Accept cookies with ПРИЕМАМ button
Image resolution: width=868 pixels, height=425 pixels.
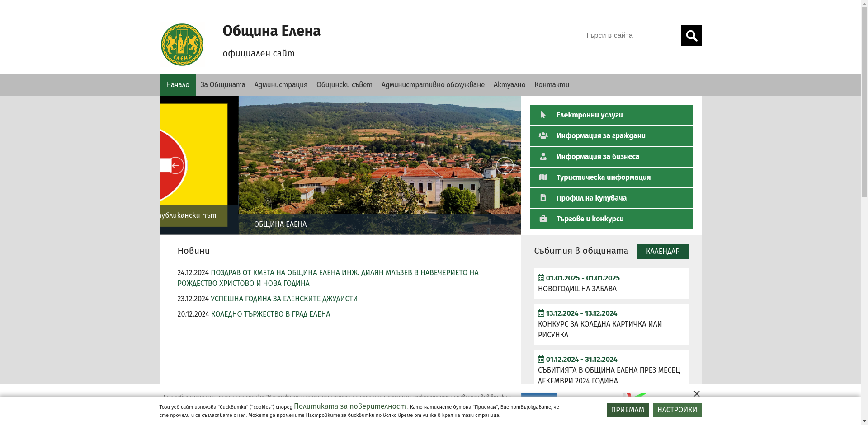coord(627,410)
